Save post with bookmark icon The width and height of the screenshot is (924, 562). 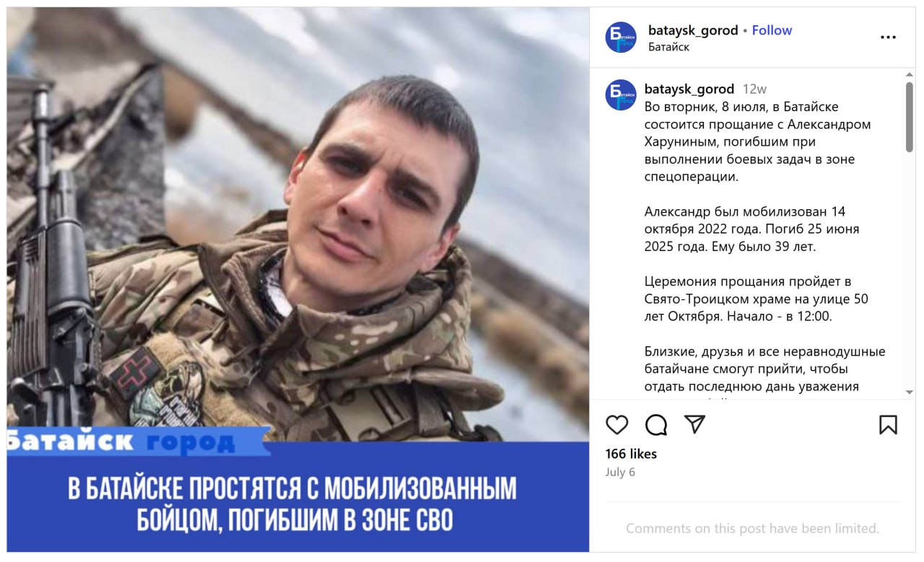coord(888,425)
